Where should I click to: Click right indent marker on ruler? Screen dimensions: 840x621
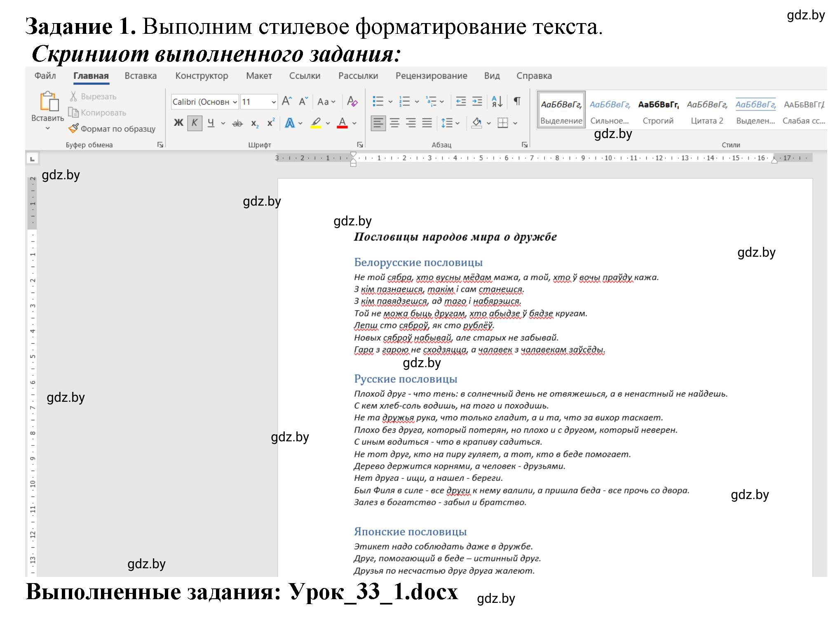774,161
